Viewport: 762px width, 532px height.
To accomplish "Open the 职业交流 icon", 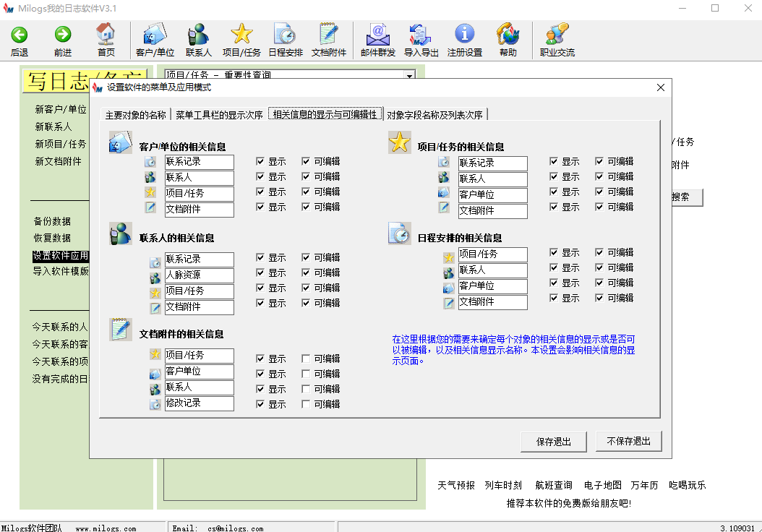I will 556,40.
